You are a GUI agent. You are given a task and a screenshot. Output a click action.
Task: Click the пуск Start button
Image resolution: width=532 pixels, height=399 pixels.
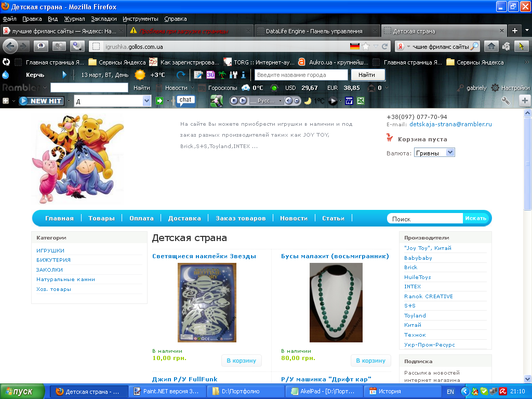22,391
